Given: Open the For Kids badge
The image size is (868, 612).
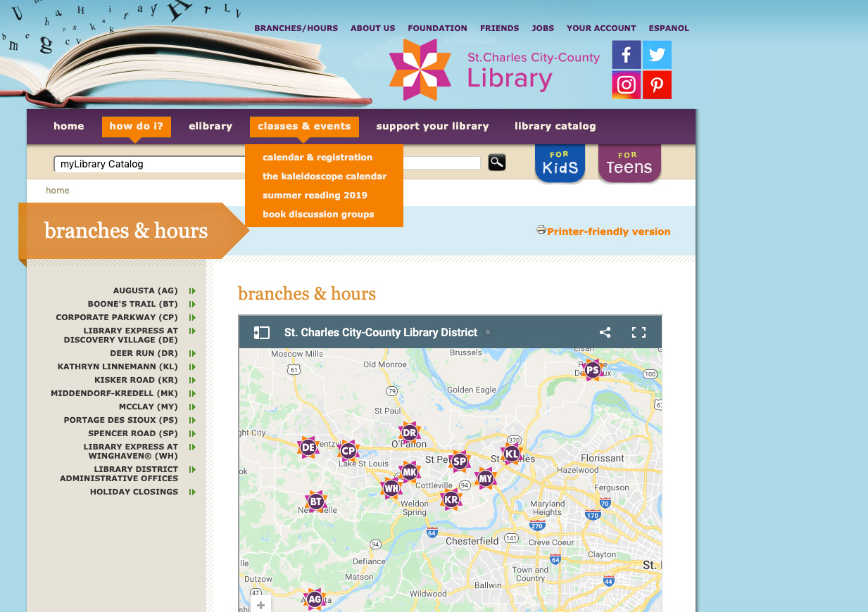Looking at the screenshot, I should [x=560, y=163].
